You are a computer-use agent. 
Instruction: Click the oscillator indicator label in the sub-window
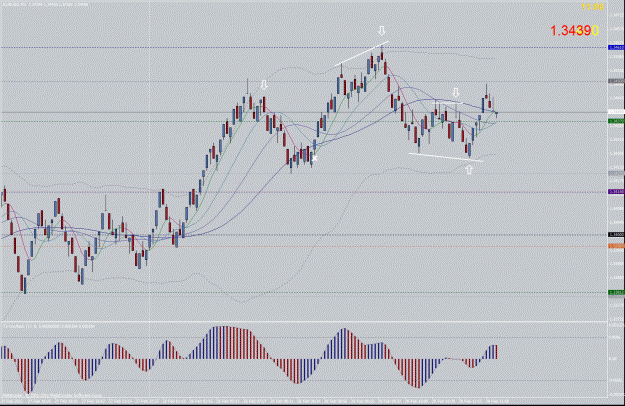[49, 326]
